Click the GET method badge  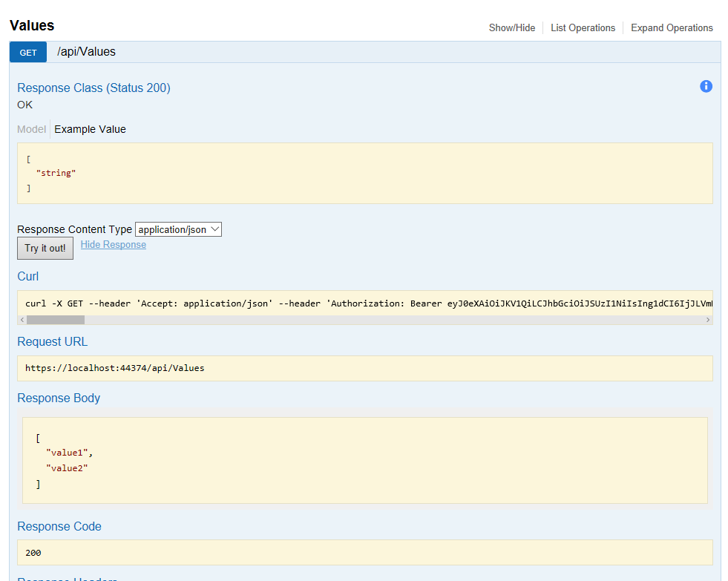[x=28, y=52]
